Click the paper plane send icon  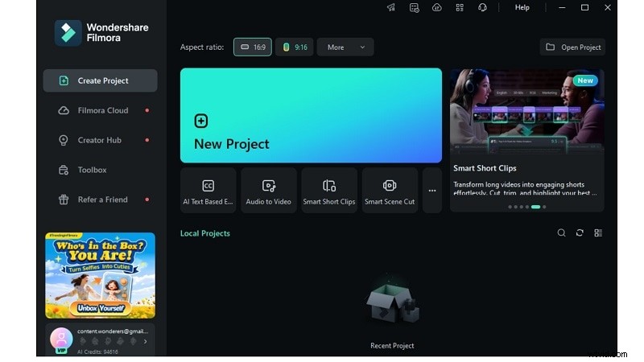click(391, 7)
